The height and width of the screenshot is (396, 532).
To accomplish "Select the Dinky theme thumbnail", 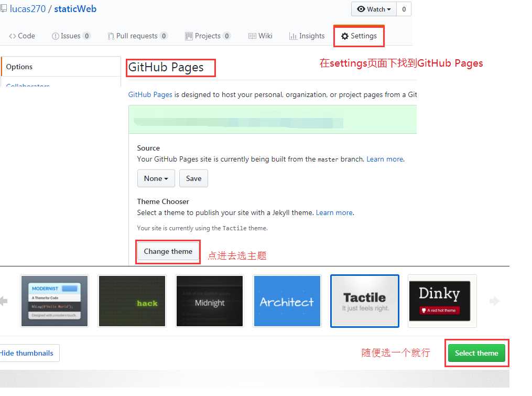I will point(442,301).
